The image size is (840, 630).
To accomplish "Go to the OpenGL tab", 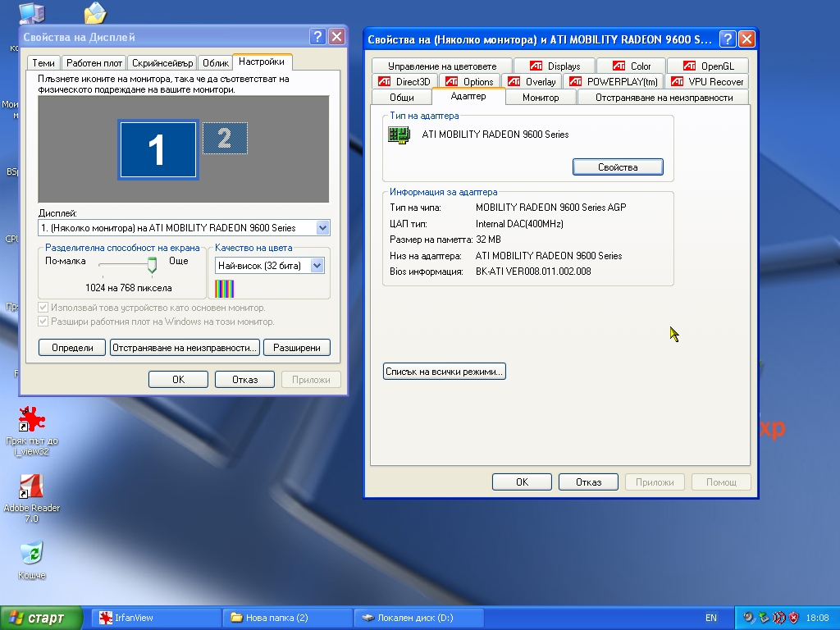I will coord(708,66).
